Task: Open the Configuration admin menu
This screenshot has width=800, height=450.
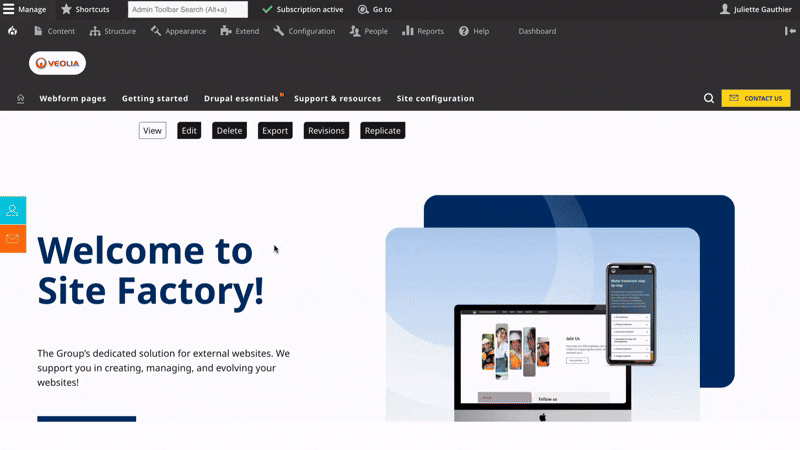Action: point(304,31)
